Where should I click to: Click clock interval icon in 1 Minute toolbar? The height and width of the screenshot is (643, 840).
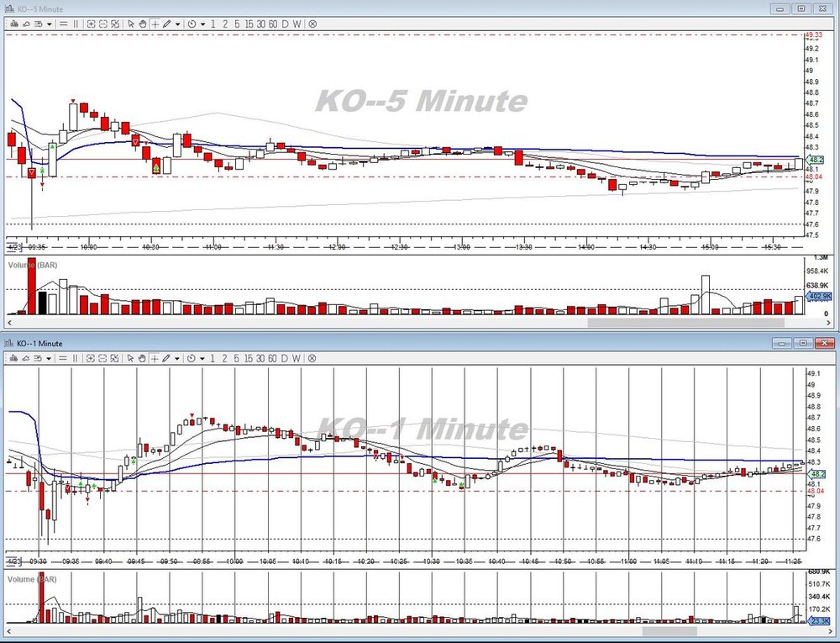[192, 358]
